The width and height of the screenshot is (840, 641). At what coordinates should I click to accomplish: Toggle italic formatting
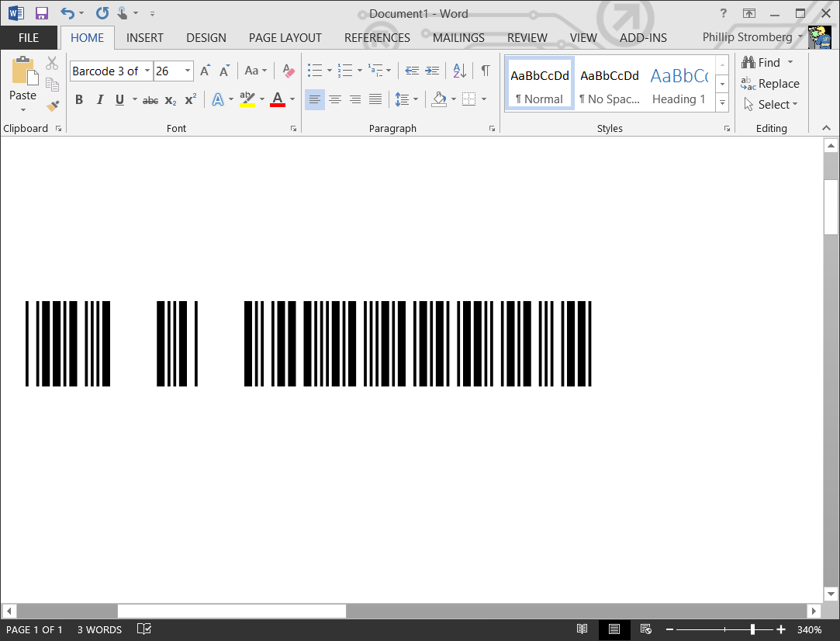click(99, 99)
